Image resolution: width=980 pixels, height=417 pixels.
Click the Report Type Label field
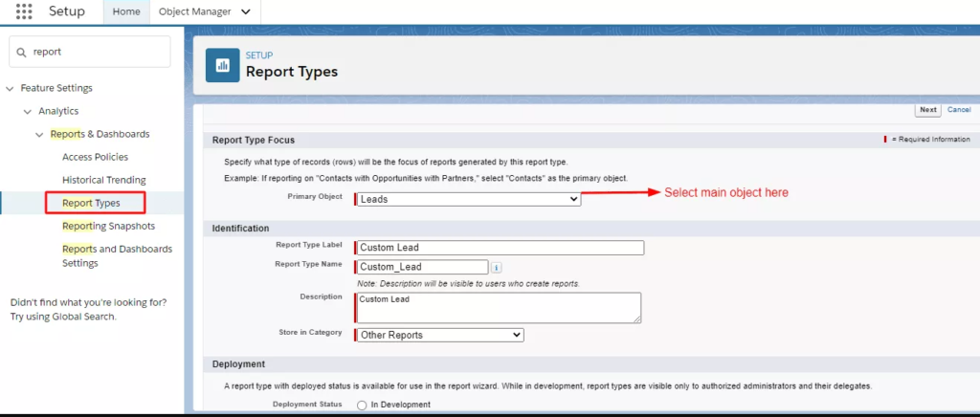click(x=500, y=248)
